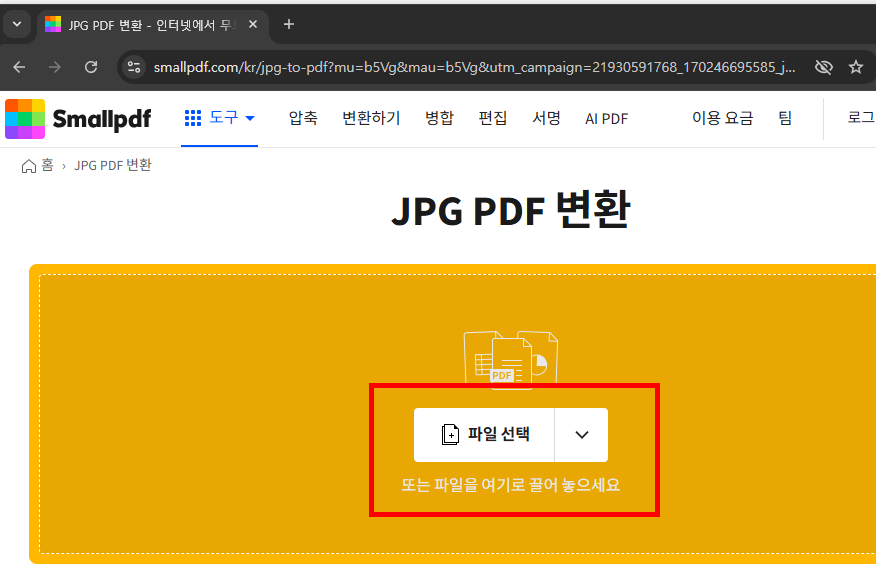The image size is (876, 570).
Task: Open the 병합 menu item
Action: tap(439, 118)
